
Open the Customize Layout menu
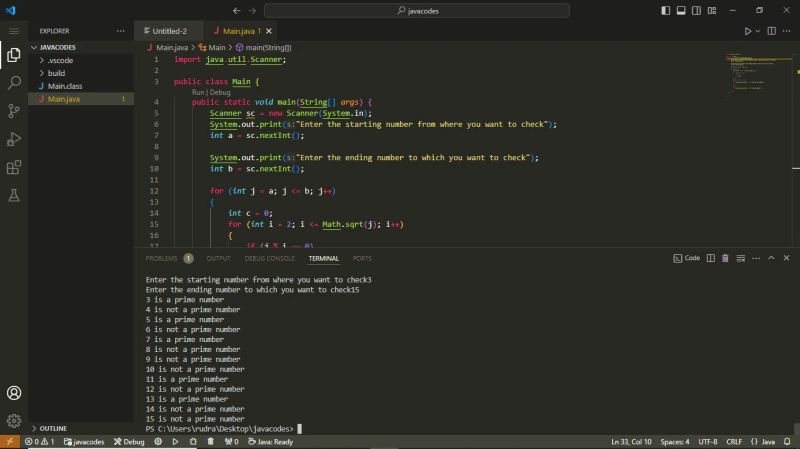point(712,11)
